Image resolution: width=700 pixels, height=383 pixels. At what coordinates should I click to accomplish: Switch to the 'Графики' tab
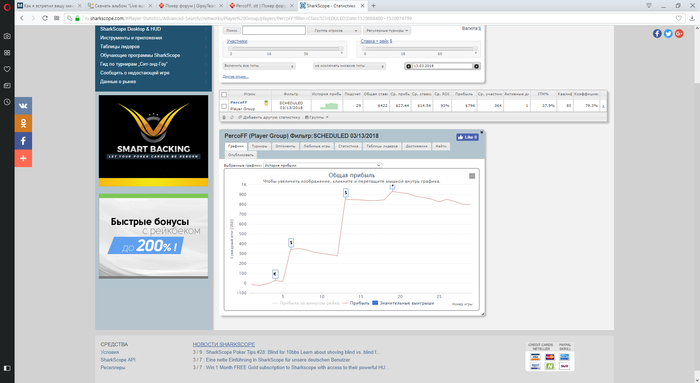pyautogui.click(x=235, y=146)
